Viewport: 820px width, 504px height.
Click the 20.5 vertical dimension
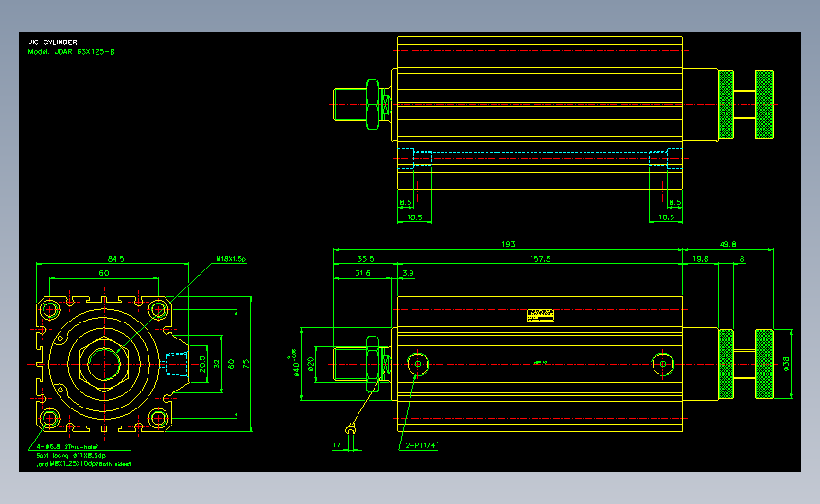(x=202, y=364)
